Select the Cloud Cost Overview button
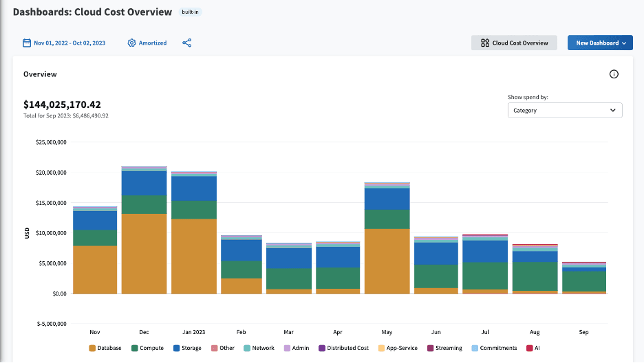 tap(514, 43)
